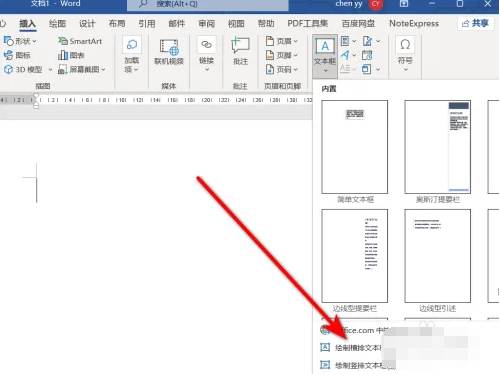Open the 符号 symbol menu
Screen dimensions: 500x377
(x=405, y=54)
